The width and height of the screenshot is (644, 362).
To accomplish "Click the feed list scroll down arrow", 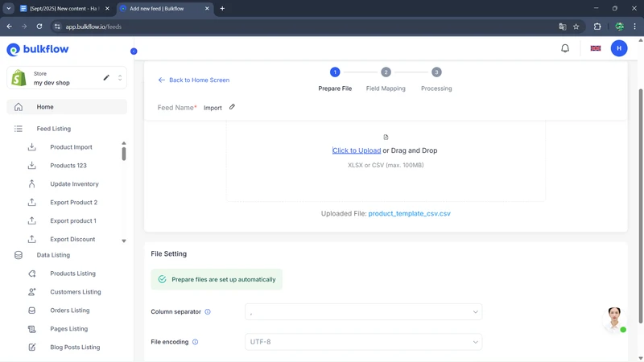I will click(x=124, y=241).
